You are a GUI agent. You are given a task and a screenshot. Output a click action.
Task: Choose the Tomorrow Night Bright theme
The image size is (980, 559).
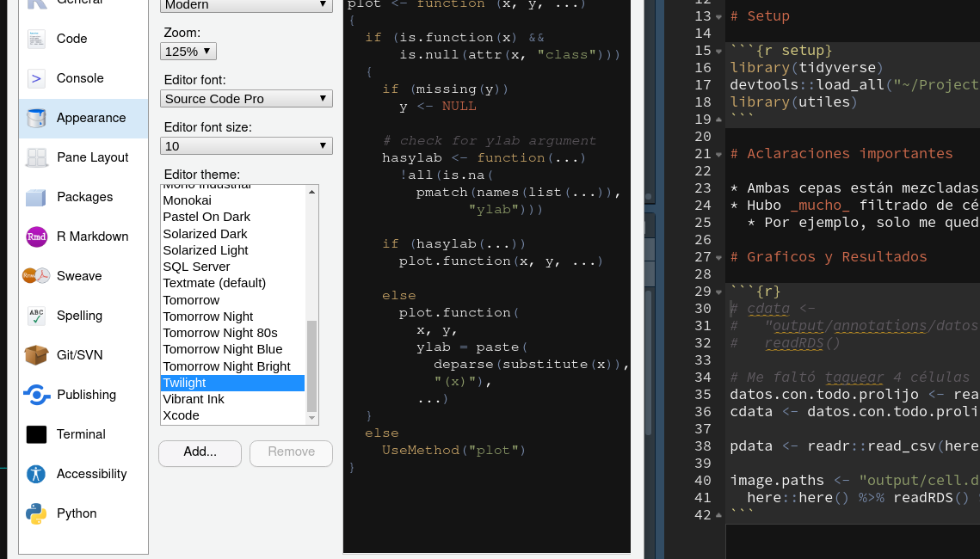(x=226, y=366)
